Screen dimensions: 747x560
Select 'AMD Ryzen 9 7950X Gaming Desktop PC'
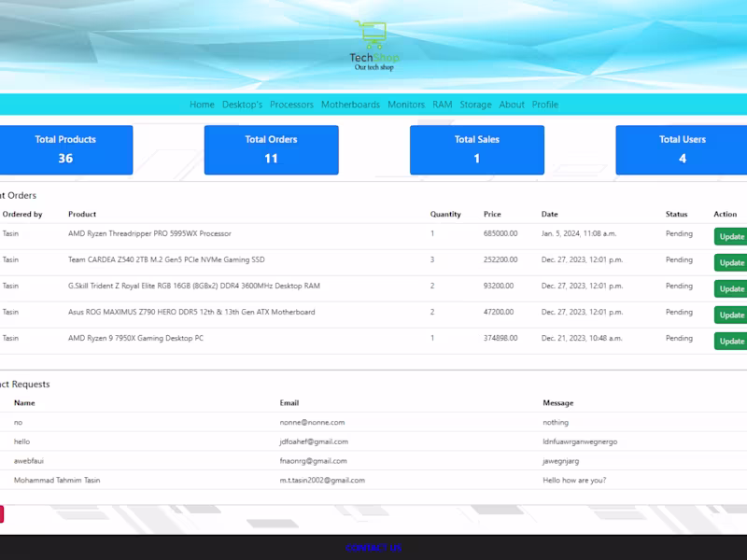click(x=135, y=338)
